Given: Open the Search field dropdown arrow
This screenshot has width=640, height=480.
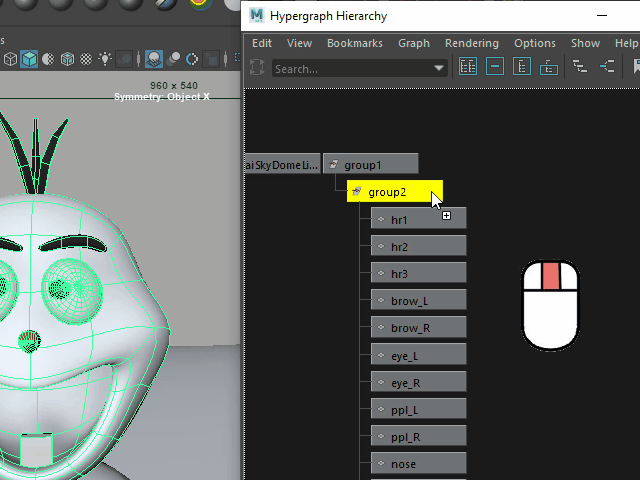Looking at the screenshot, I should pos(439,69).
